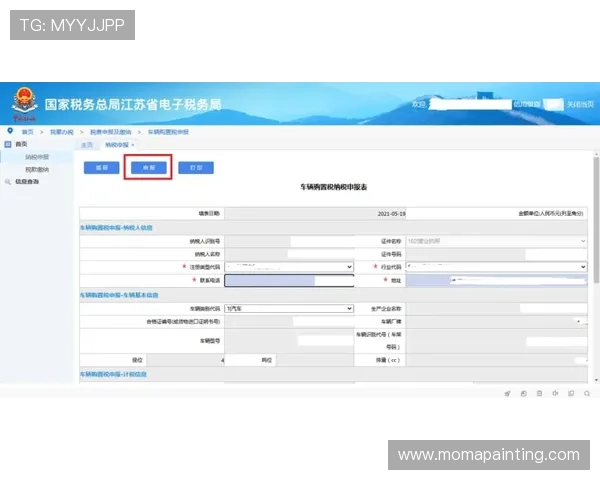Click the 打印 print button
The image size is (600, 480).
pos(196,168)
